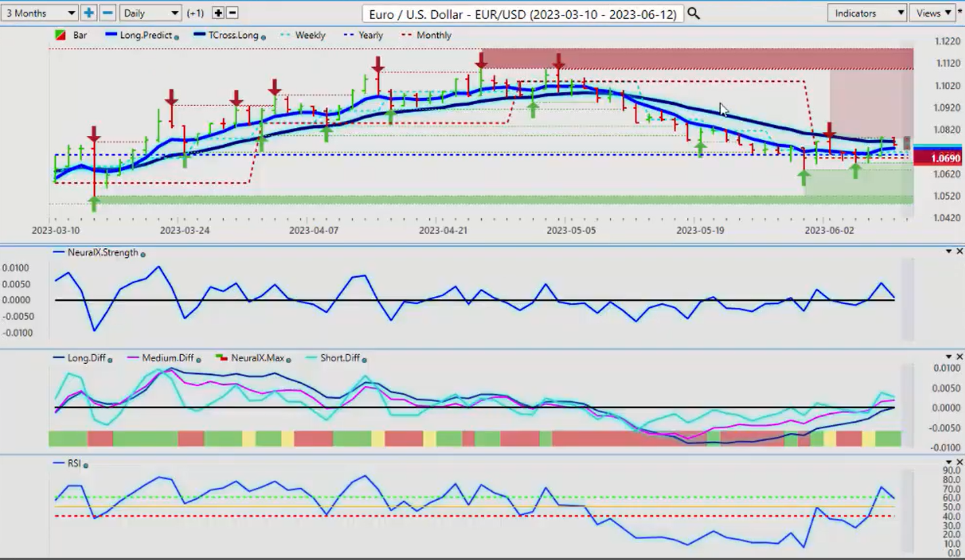Click the 2023-03-24 date label
This screenshot has width=965, height=560.
185,231
